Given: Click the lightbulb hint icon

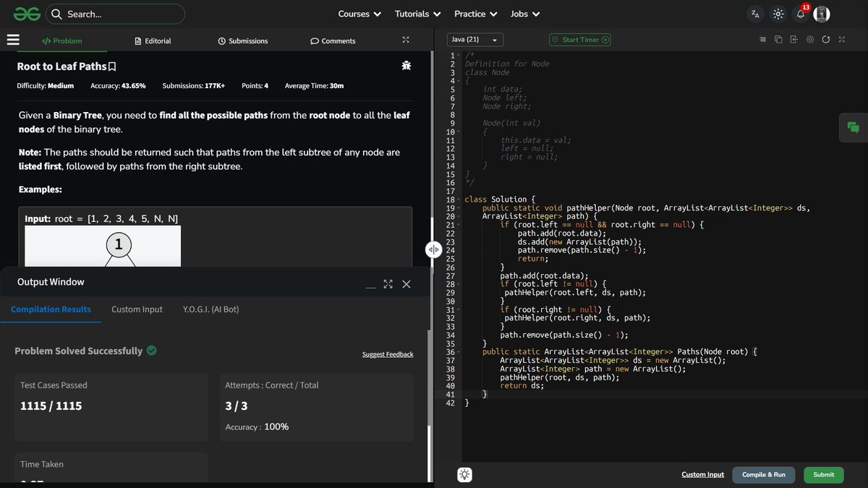Looking at the screenshot, I should (x=464, y=474).
